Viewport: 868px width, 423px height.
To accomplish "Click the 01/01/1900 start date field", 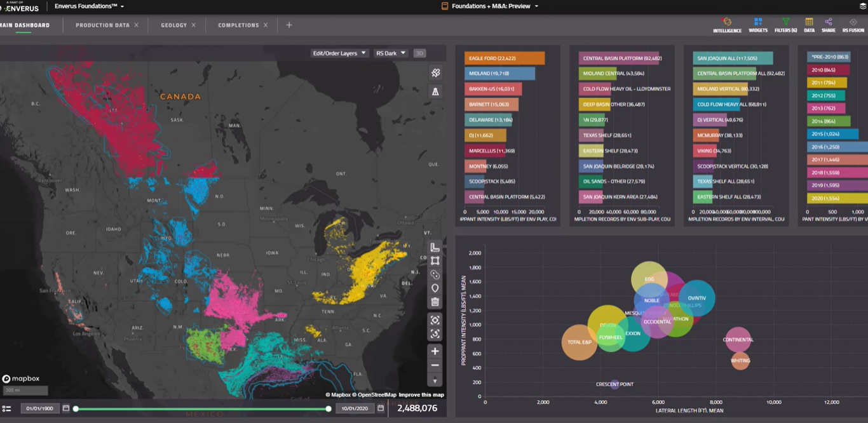I will click(39, 408).
